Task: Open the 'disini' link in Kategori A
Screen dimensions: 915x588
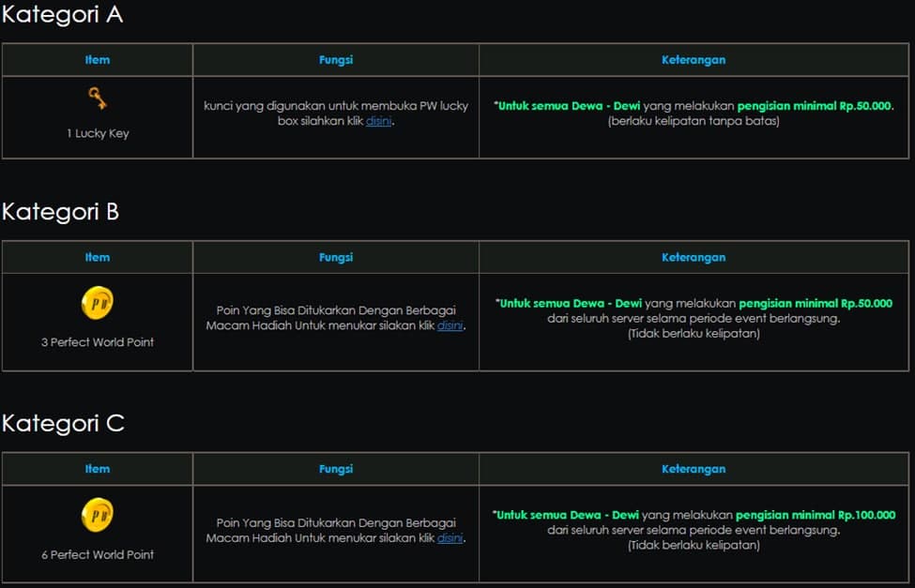Action: point(379,121)
